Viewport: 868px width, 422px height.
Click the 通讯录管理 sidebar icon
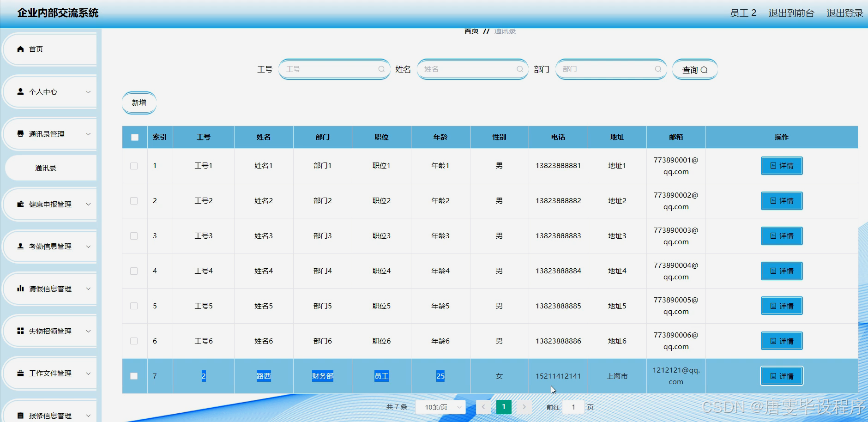pos(20,134)
